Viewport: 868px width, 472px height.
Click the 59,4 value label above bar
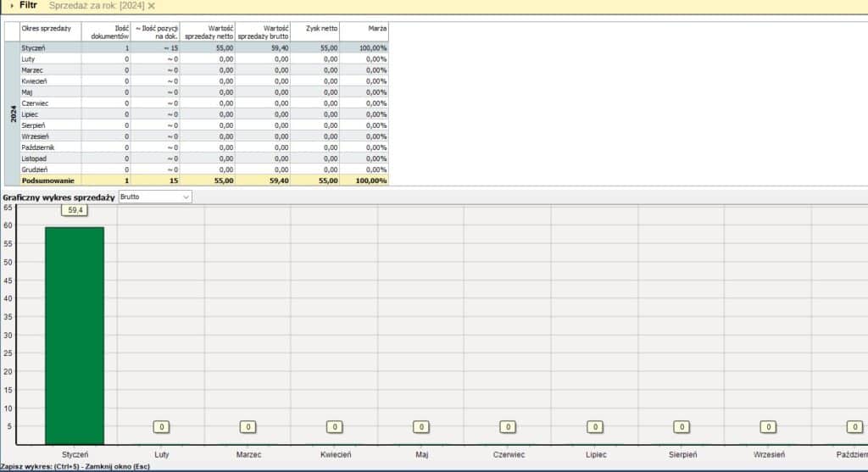point(75,210)
